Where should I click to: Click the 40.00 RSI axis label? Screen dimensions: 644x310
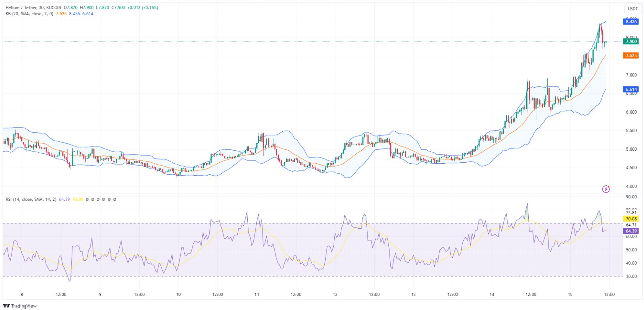pos(631,263)
